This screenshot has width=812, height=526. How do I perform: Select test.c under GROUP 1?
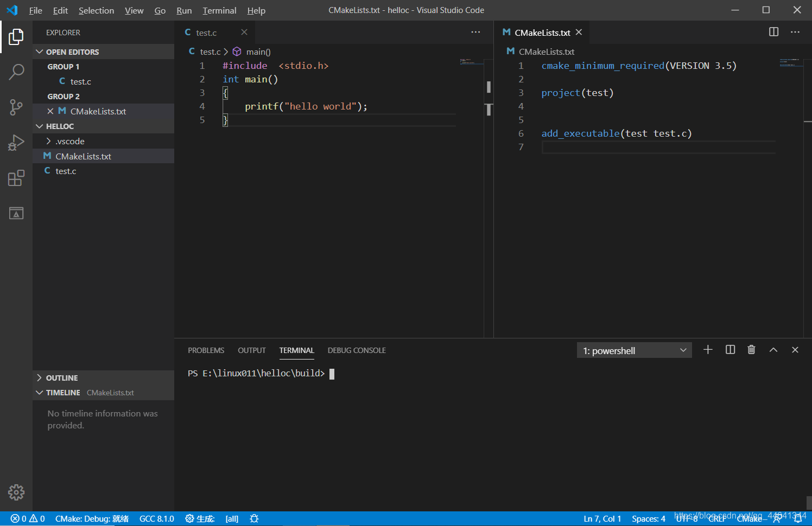pos(79,81)
